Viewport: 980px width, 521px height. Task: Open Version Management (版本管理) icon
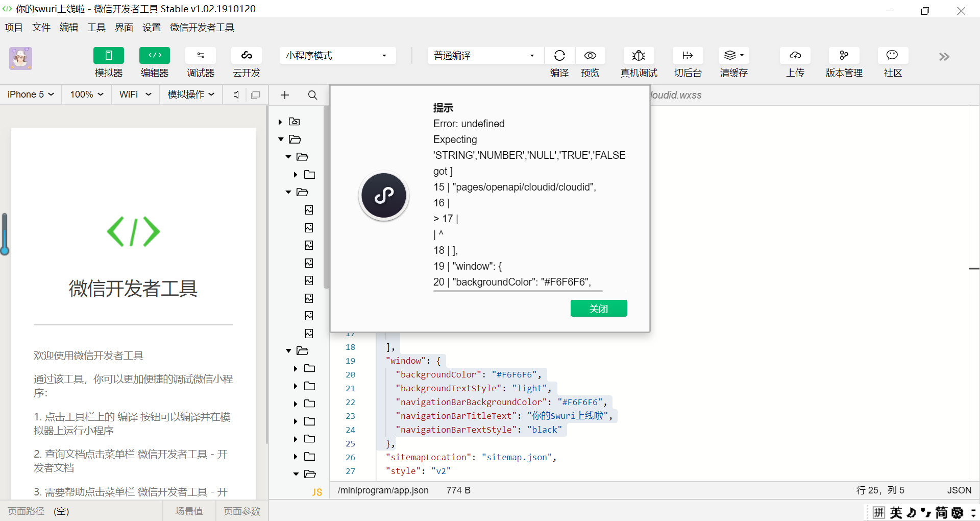point(844,56)
